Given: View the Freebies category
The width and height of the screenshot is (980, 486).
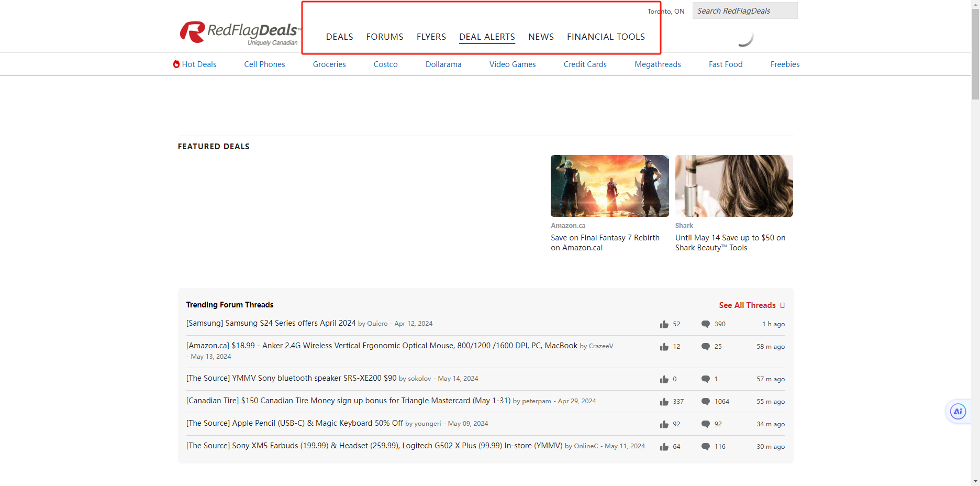Looking at the screenshot, I should tap(785, 64).
